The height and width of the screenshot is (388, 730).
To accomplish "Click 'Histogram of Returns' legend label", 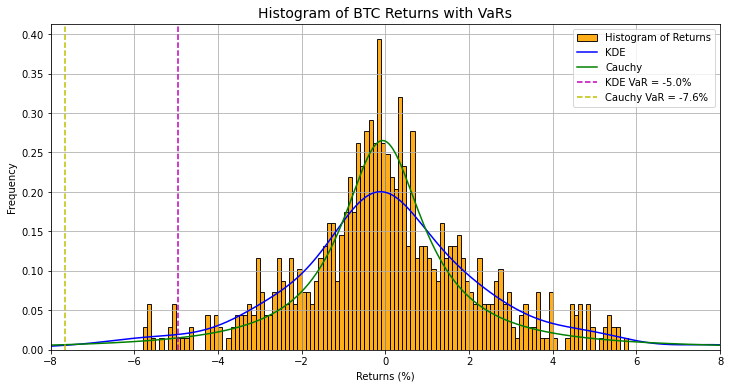I will click(658, 37).
